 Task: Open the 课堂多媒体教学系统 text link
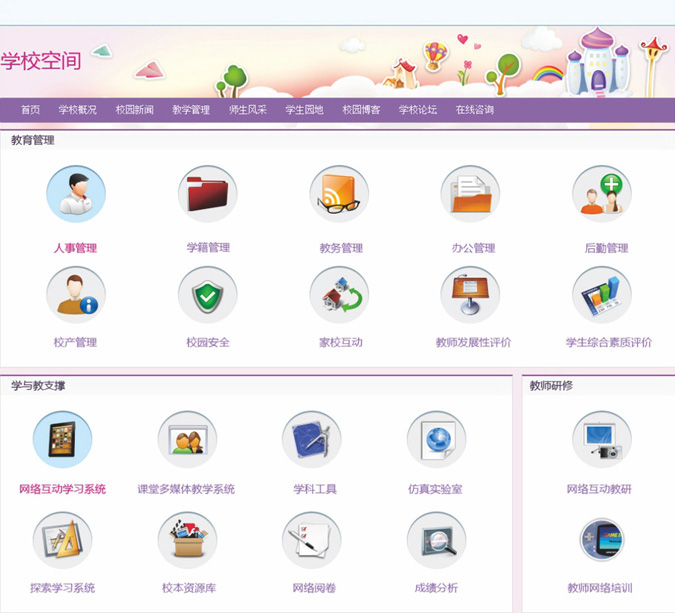pos(186,489)
